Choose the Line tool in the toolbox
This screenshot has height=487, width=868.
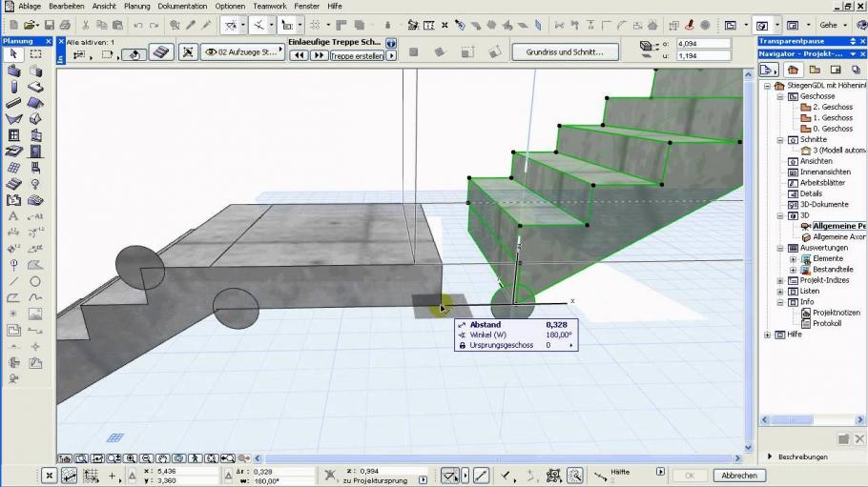point(13,281)
